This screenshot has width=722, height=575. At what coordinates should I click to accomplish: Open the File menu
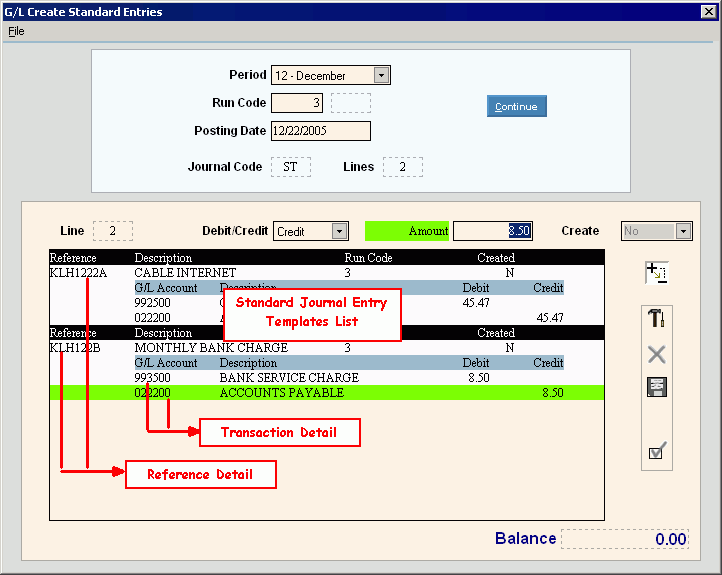click(16, 31)
